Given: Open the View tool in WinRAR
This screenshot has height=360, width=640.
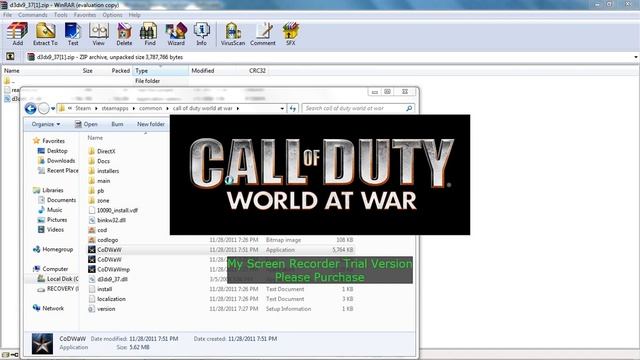Looking at the screenshot, I should (x=98, y=34).
